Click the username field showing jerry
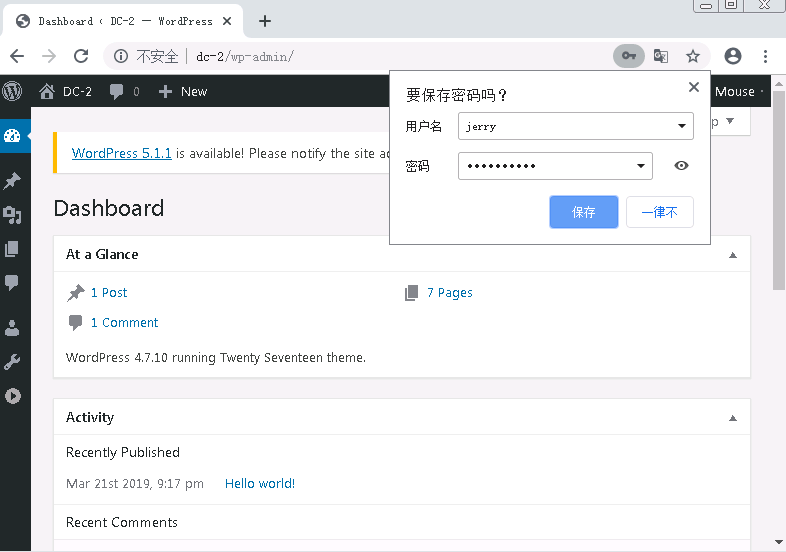Viewport: 786px width, 552px height. tap(575, 126)
